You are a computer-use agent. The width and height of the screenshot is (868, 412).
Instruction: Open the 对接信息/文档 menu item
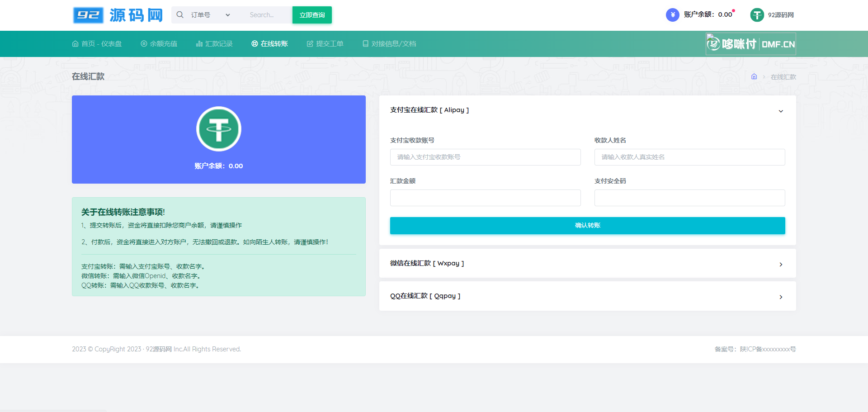389,44
